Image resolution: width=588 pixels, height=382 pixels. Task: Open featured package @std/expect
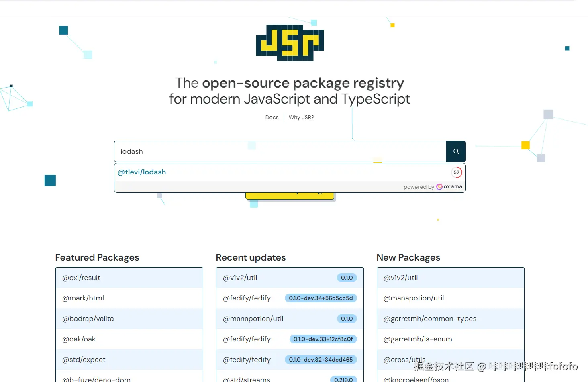point(129,360)
